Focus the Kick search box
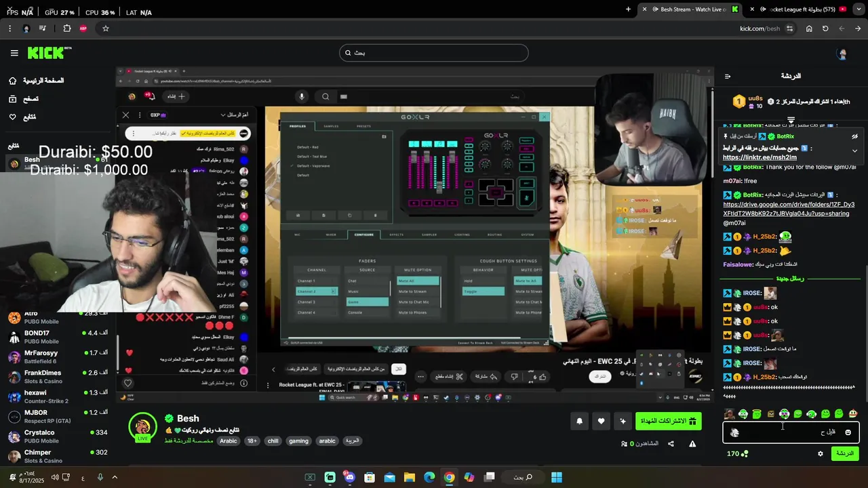This screenshot has height=488, width=868. [433, 53]
